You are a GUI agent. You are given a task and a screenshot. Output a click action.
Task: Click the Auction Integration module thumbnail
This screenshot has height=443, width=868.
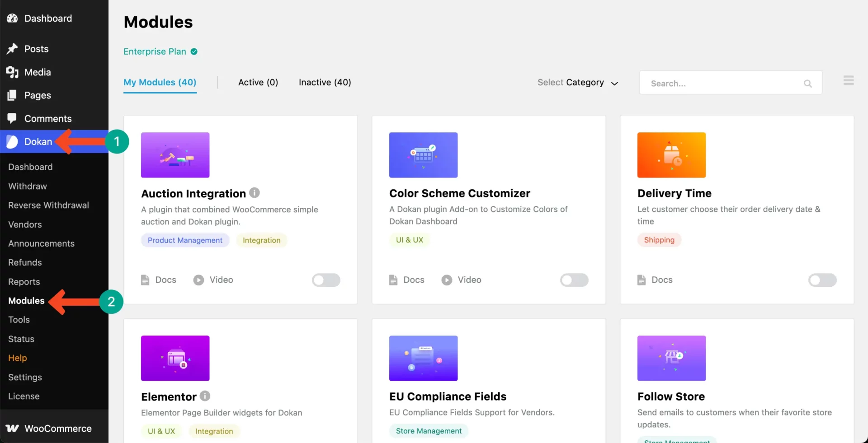pyautogui.click(x=175, y=155)
